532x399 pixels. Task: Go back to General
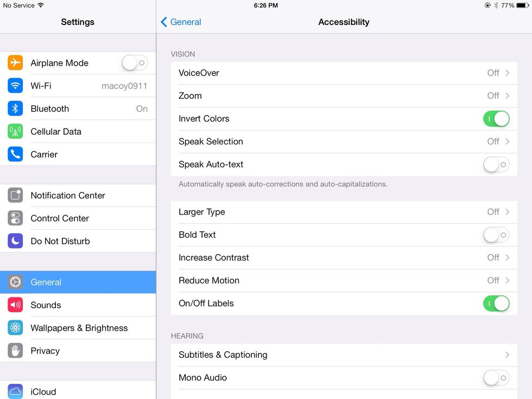click(x=180, y=22)
